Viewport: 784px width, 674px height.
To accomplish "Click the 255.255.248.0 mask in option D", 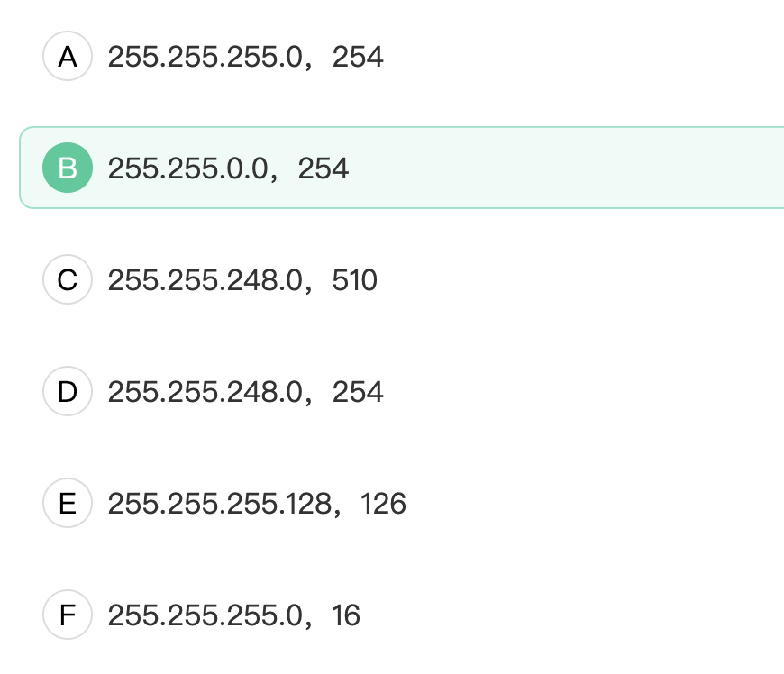I will pos(205,391).
